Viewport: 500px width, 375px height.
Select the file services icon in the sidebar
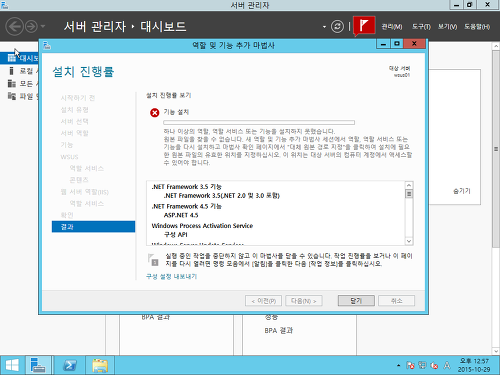tap(12, 96)
